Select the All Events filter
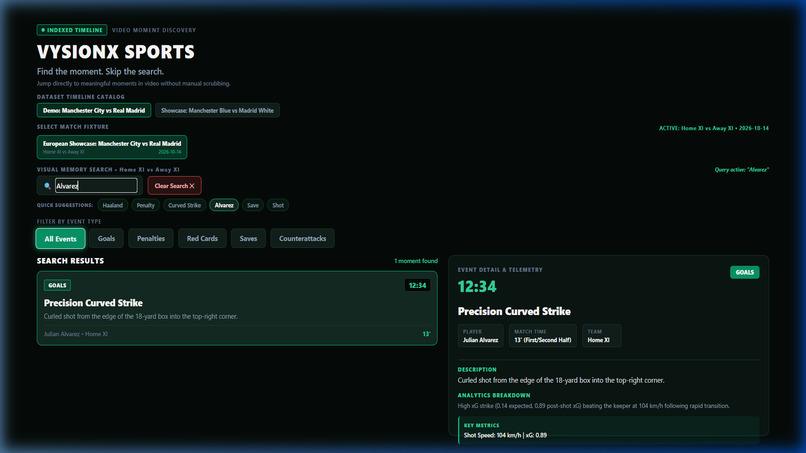This screenshot has width=806, height=453. pyautogui.click(x=60, y=239)
